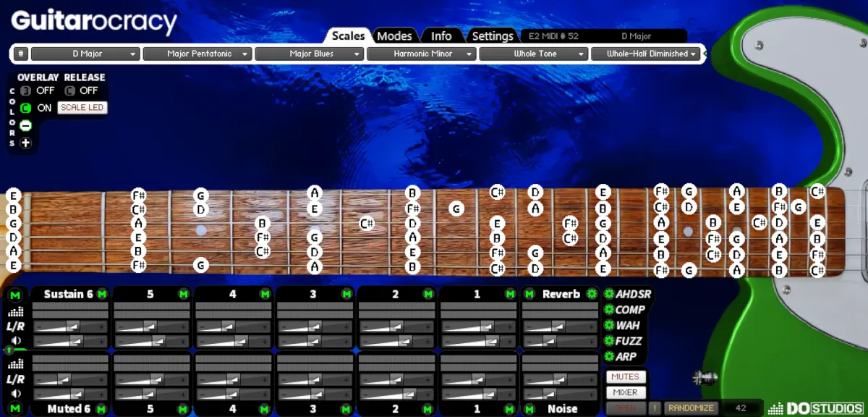Click the exclamation mark button beside OPEN
The image size is (868, 417).
tap(655, 408)
